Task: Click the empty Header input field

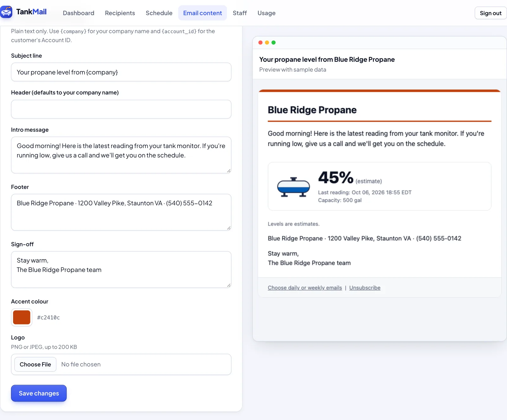Action: click(121, 109)
